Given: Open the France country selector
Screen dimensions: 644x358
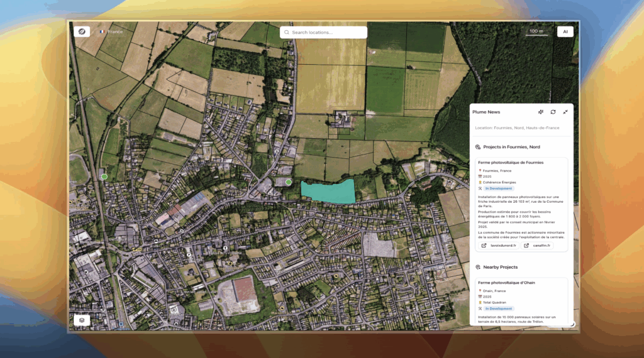Looking at the screenshot, I should coord(111,31).
